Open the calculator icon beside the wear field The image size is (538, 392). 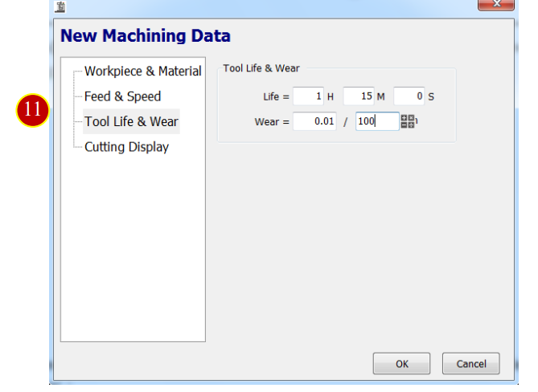(x=408, y=121)
